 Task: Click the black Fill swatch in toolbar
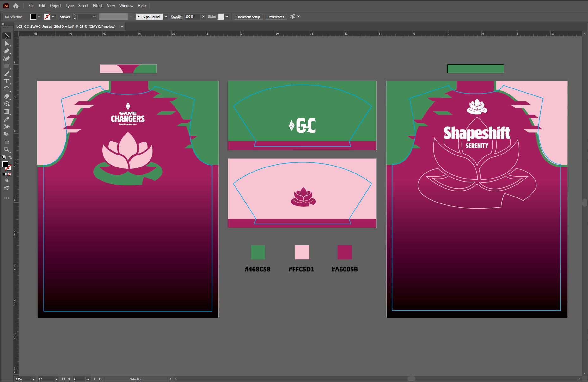click(x=5, y=164)
